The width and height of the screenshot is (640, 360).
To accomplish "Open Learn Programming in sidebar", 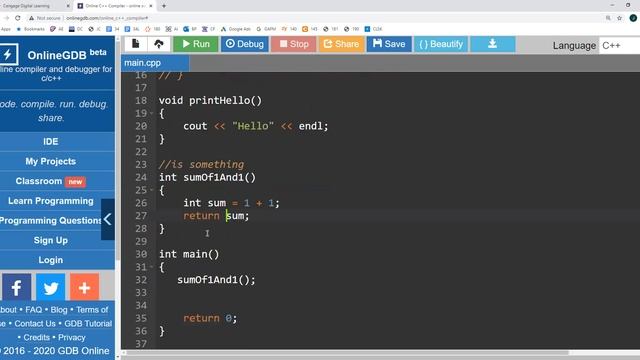I will 51,201.
